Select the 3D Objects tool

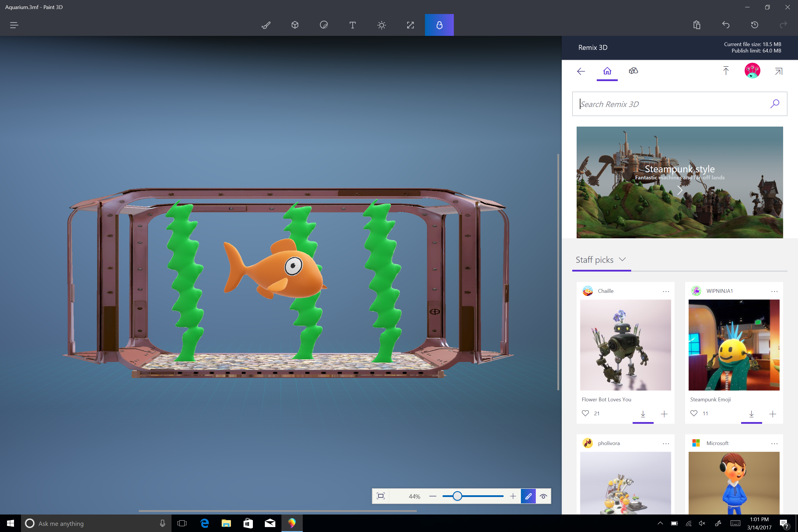click(x=295, y=24)
